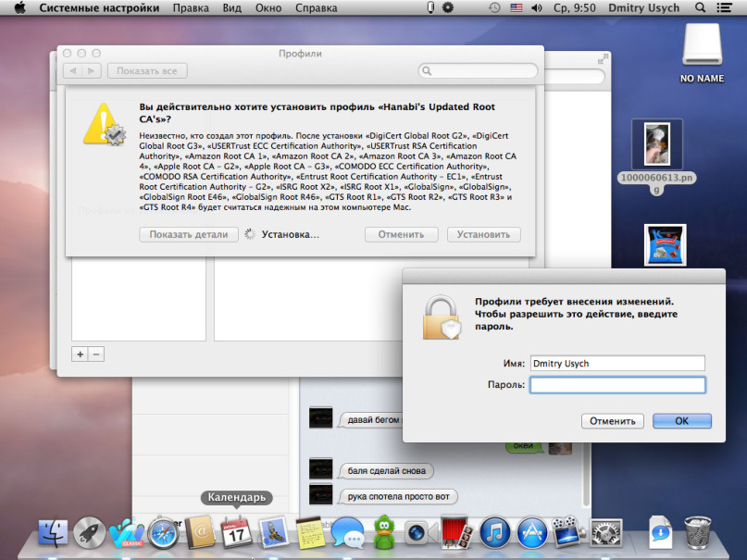
Task: Click Отменить in profile install sheet
Action: pos(401,234)
